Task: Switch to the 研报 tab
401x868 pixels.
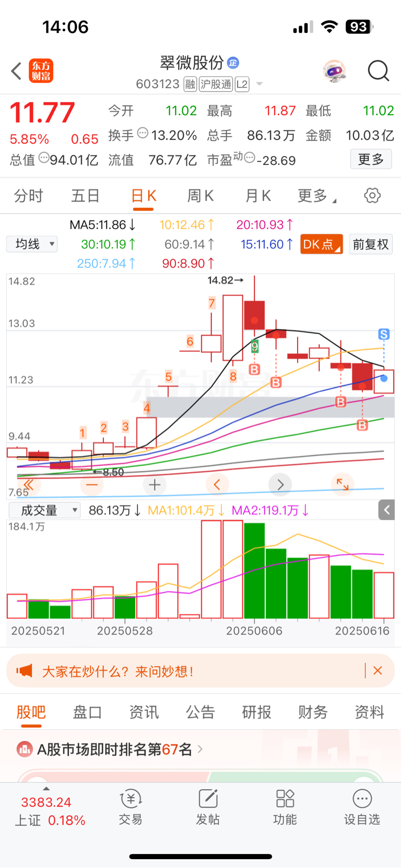Action: pos(256,712)
